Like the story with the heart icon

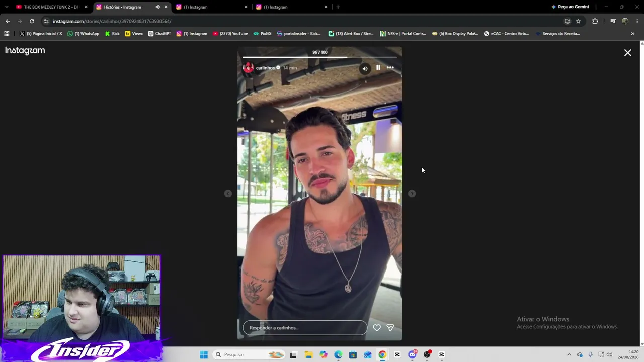point(377,328)
